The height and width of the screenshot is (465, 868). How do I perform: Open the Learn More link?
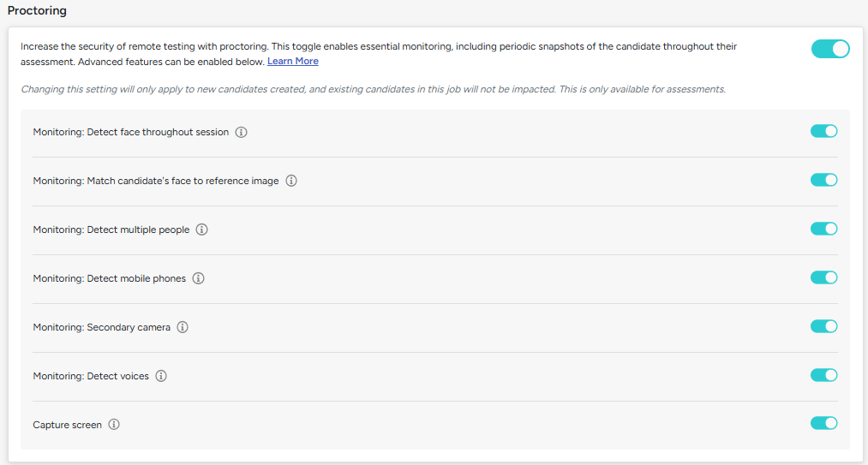coord(293,62)
